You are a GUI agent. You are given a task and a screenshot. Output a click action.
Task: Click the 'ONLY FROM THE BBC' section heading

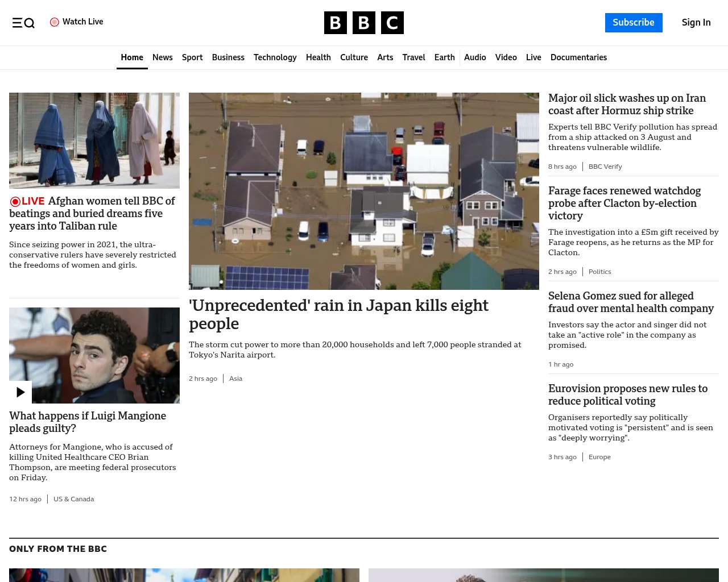58,549
